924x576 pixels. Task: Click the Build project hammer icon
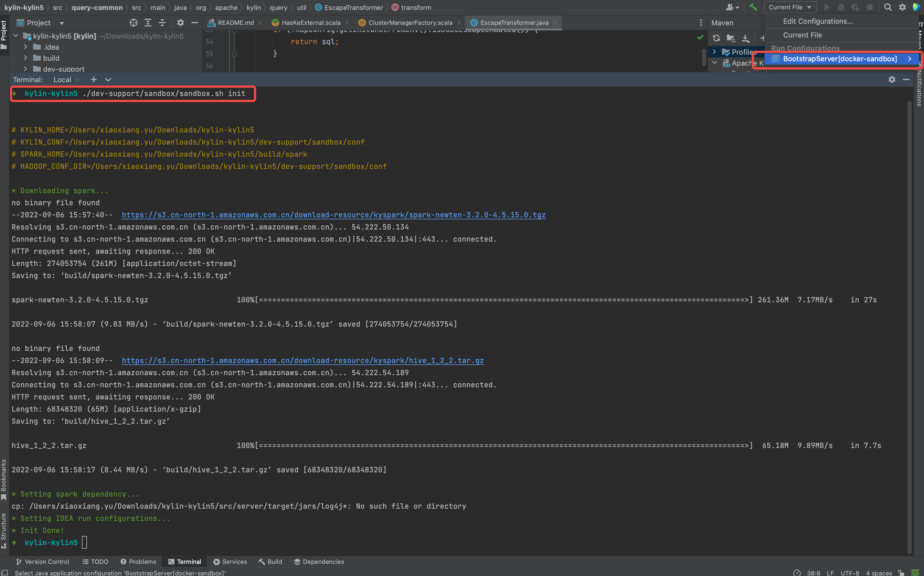pos(753,7)
